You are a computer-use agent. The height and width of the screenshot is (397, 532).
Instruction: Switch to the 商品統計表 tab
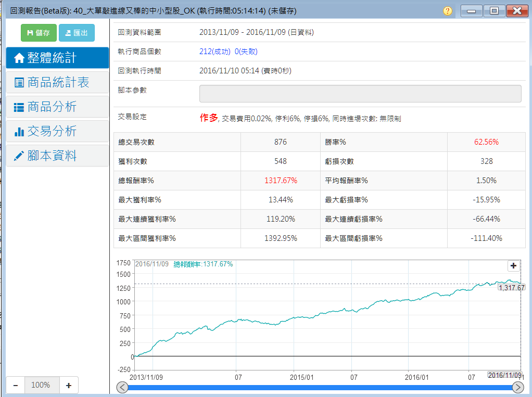click(x=57, y=82)
